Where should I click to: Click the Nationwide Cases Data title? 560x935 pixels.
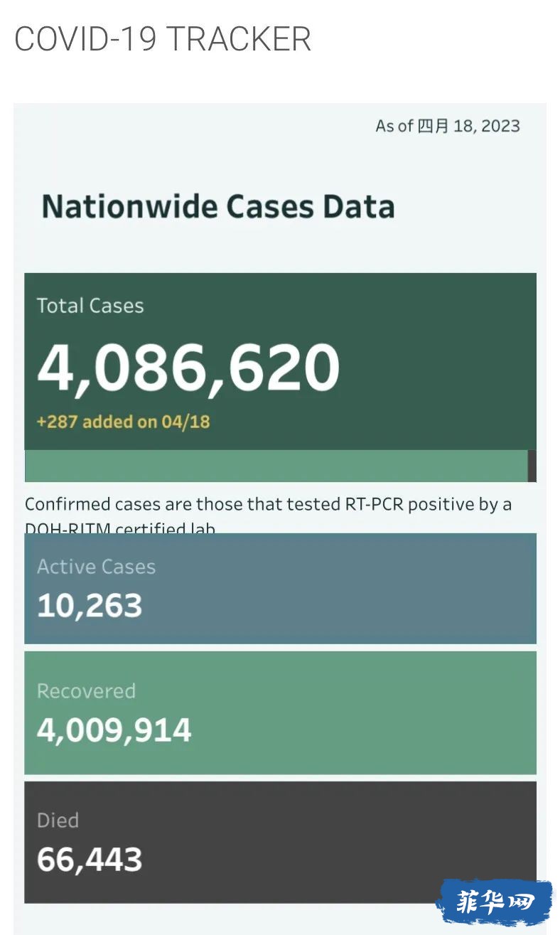(218, 207)
